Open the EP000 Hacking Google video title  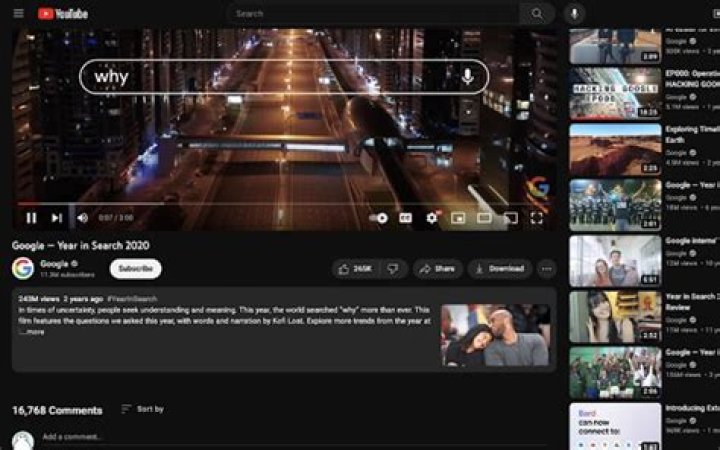tap(692, 79)
